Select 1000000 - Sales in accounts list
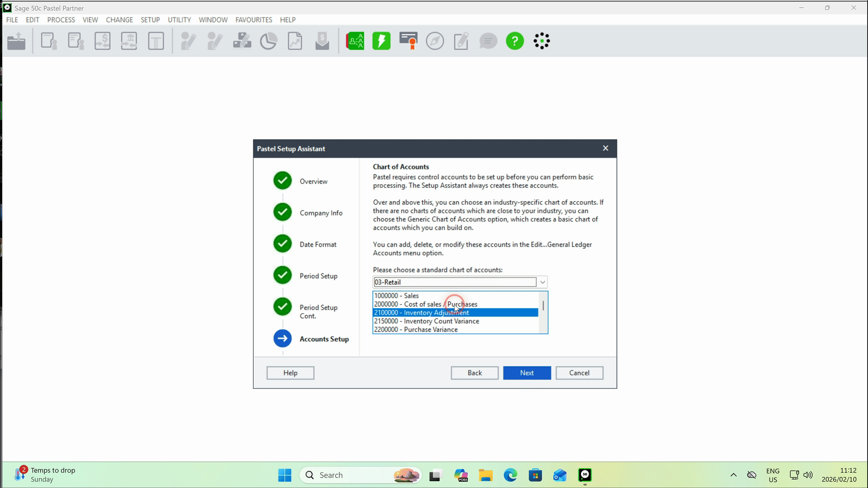Viewport: 868px width, 488px height. (x=396, y=296)
